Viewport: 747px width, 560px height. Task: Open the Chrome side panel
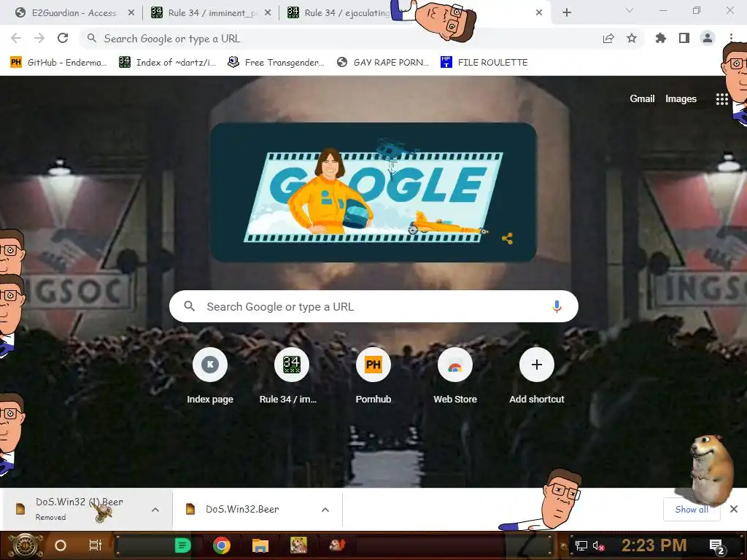click(684, 38)
